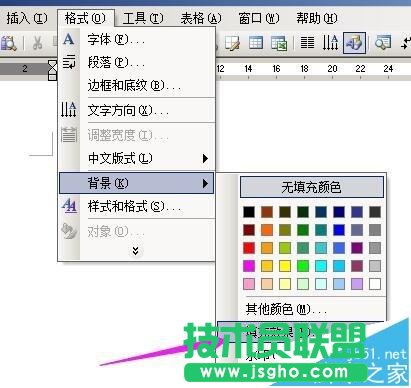Pick the dark green swatch in top row

(x=303, y=212)
